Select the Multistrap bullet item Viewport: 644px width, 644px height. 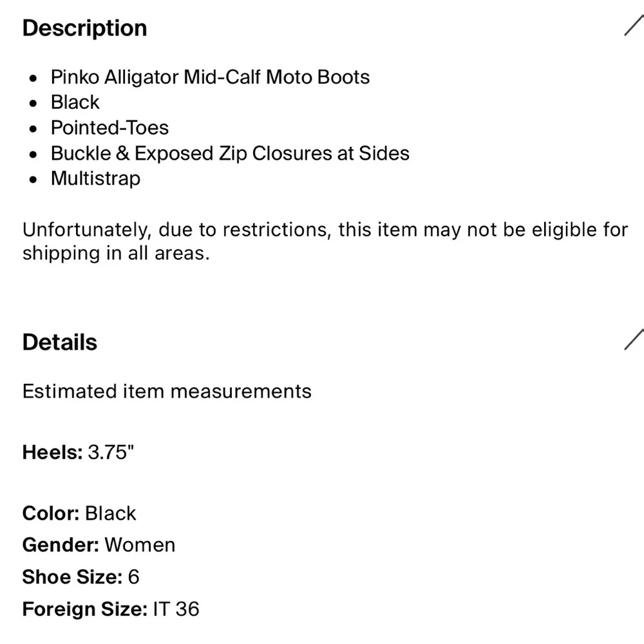(x=95, y=178)
